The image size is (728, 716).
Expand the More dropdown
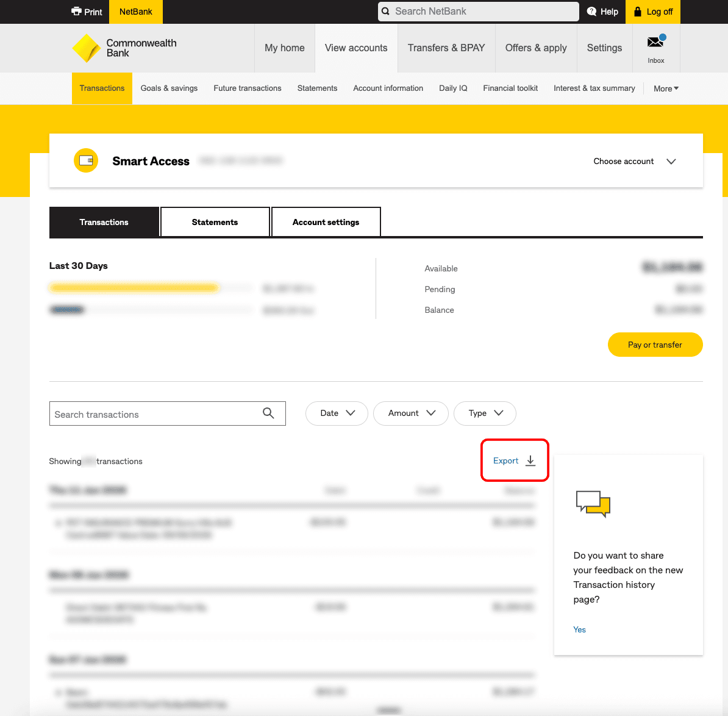coord(666,88)
